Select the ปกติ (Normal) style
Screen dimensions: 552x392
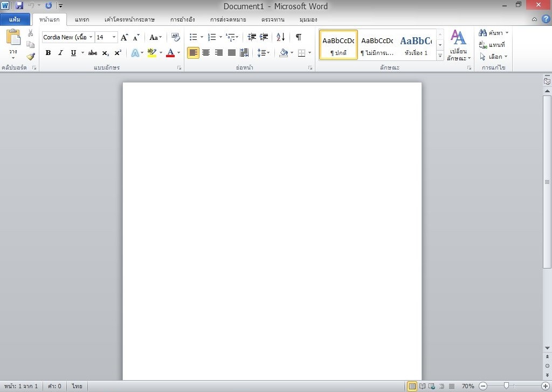(x=339, y=45)
